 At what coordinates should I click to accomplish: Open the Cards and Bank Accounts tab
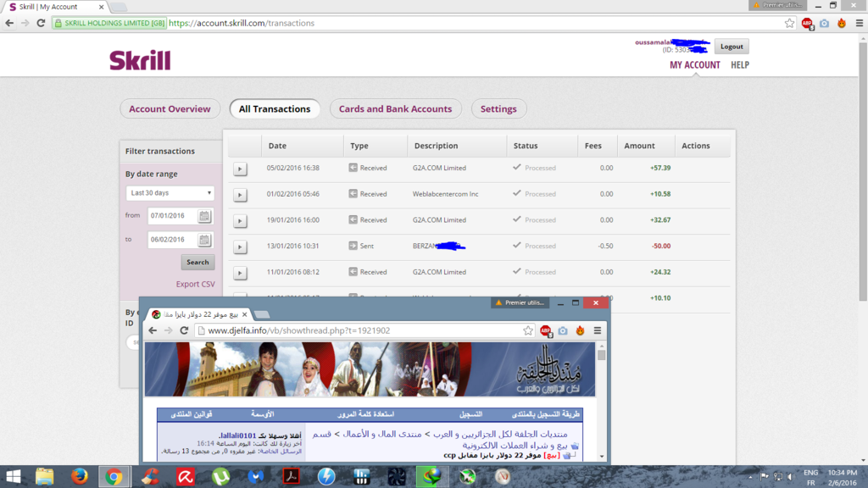click(x=395, y=109)
